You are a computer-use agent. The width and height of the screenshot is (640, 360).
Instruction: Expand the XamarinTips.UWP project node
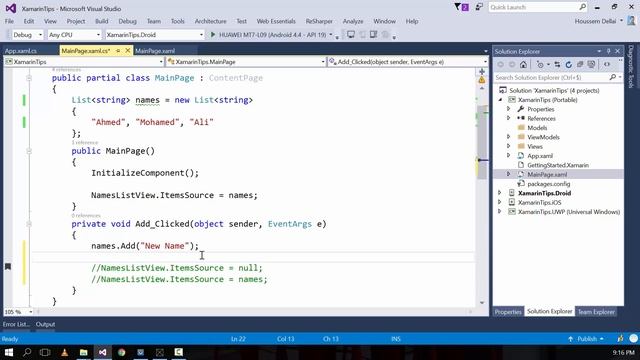coord(500,212)
